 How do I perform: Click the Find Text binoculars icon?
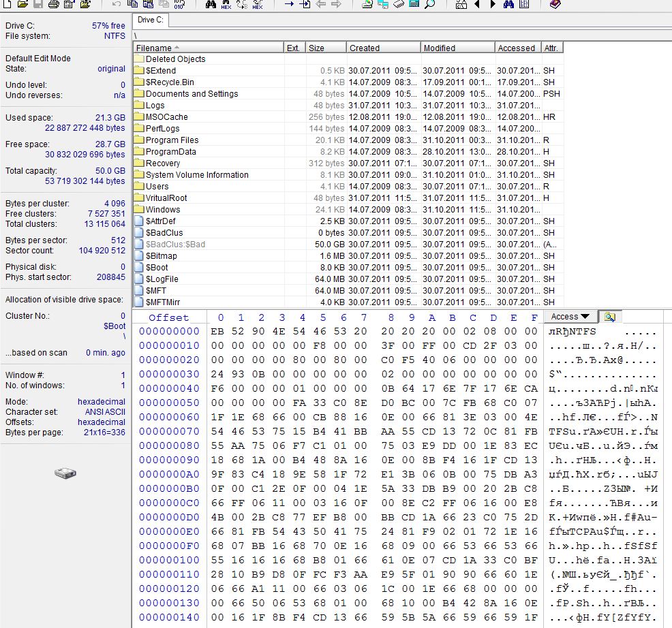pos(210,4)
